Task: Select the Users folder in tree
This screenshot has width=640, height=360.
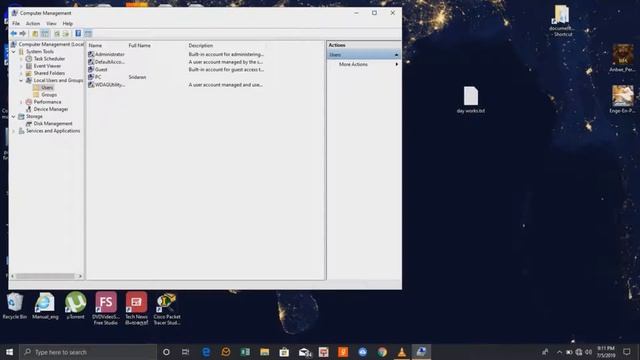Action: tap(47, 87)
